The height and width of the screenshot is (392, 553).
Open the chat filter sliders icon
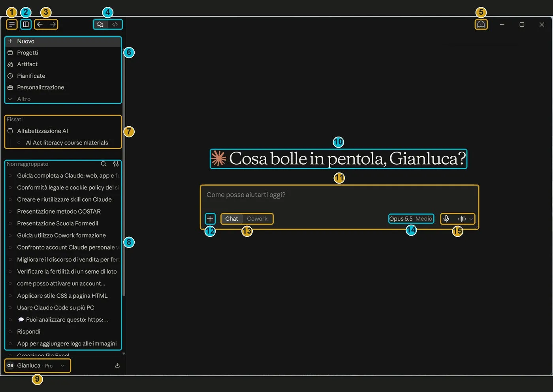click(116, 164)
